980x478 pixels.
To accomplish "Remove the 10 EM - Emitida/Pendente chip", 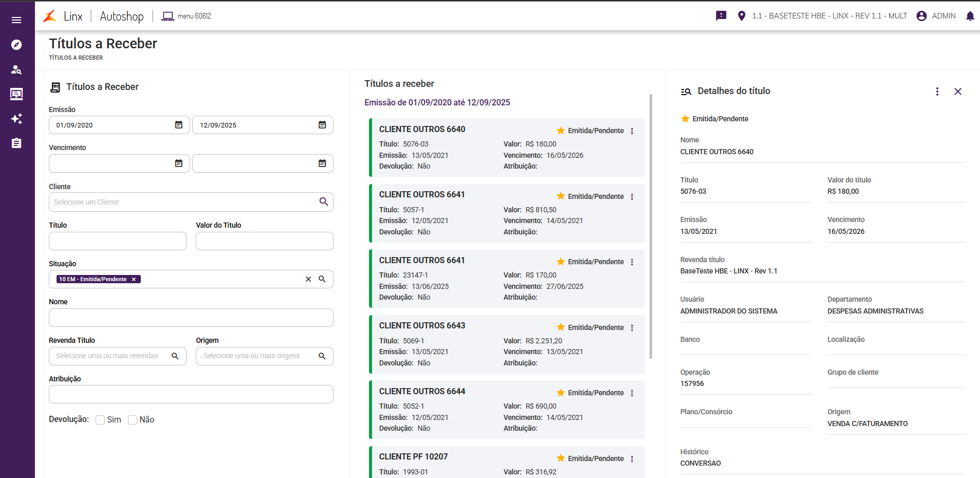I will point(134,279).
